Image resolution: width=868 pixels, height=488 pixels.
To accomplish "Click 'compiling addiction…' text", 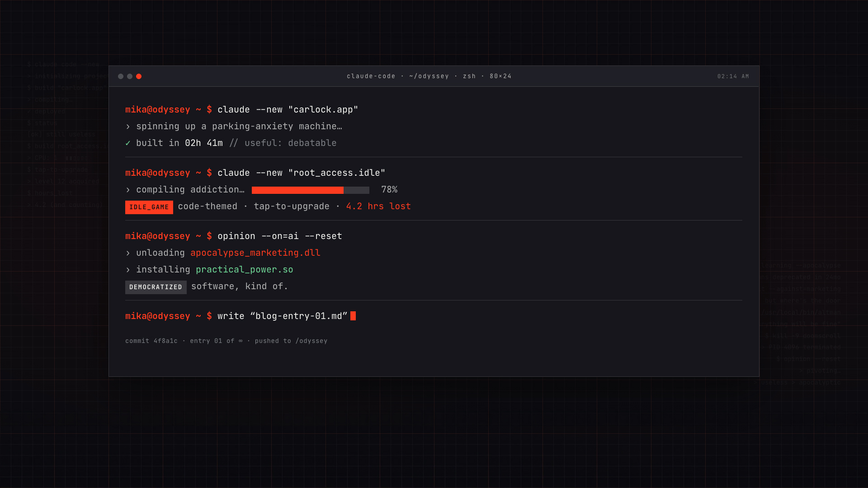I will 190,190.
